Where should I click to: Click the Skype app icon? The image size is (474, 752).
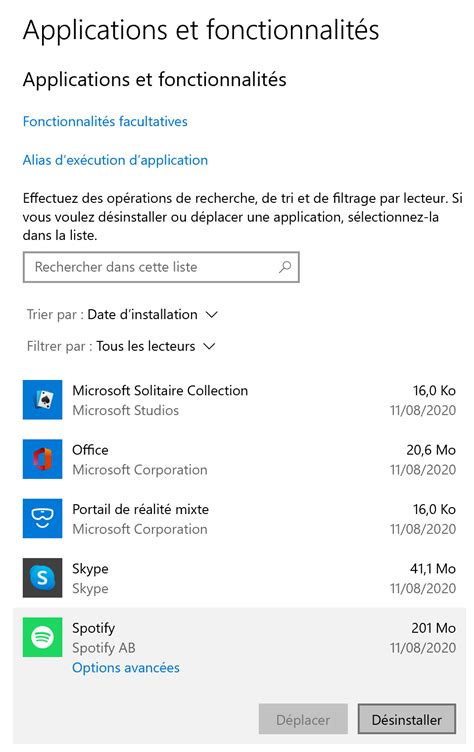point(42,577)
